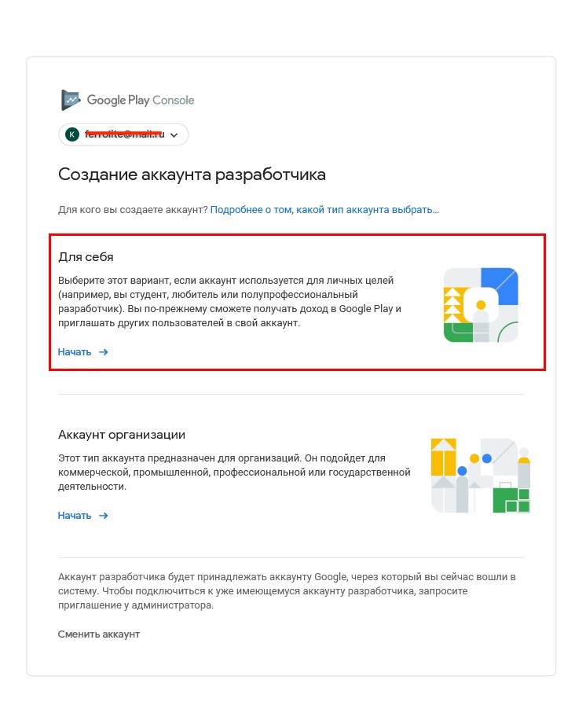Click the "Google Play Console" wordmark text
This screenshot has height=728, width=575.
141,100
